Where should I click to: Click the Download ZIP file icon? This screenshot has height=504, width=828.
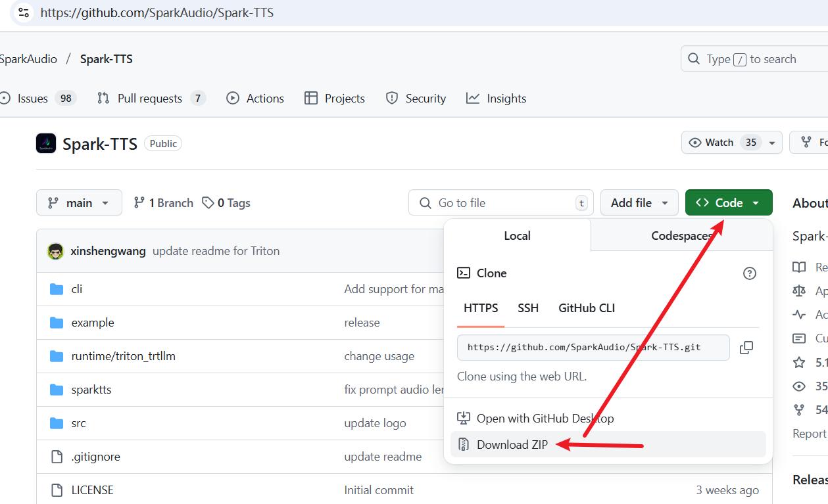click(x=464, y=445)
